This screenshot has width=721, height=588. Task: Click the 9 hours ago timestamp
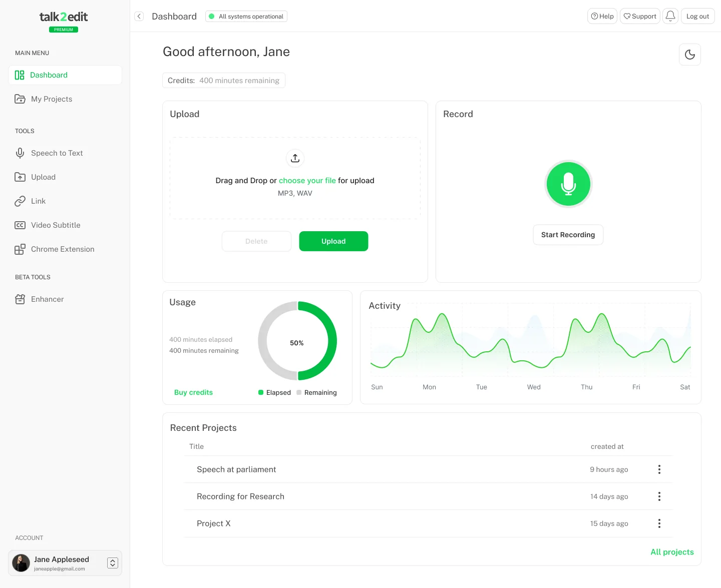pos(609,469)
